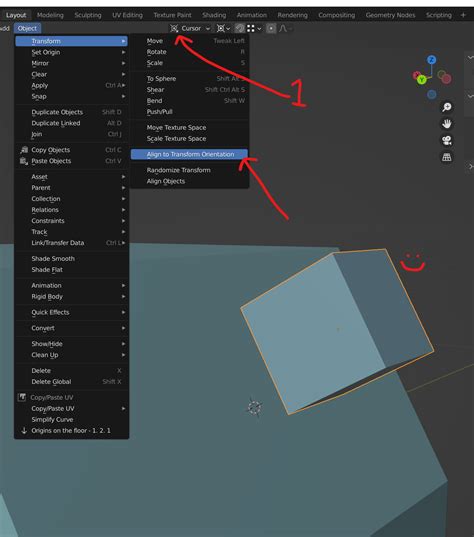Image resolution: width=474 pixels, height=537 pixels.
Task: Select the small orange-outlined cube
Action: coord(337,332)
